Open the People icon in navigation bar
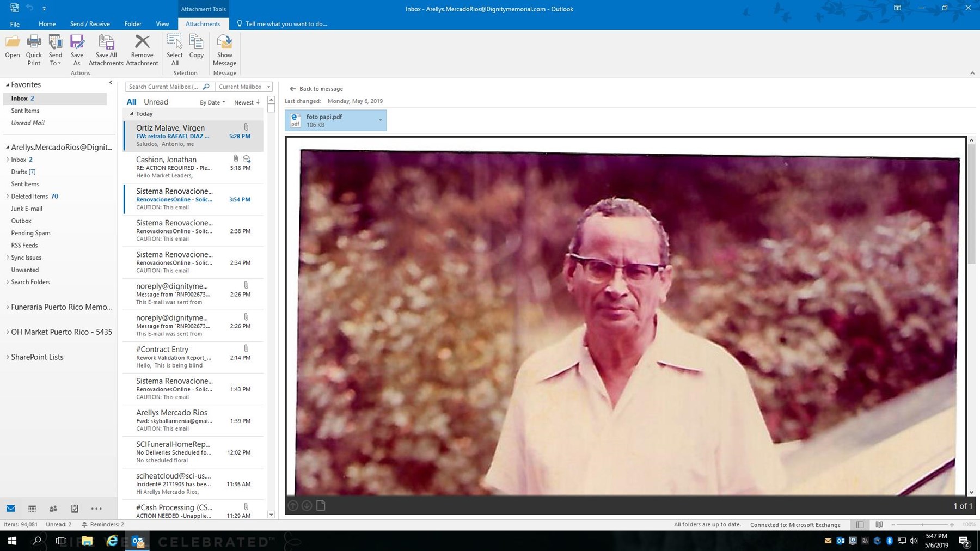 53,509
